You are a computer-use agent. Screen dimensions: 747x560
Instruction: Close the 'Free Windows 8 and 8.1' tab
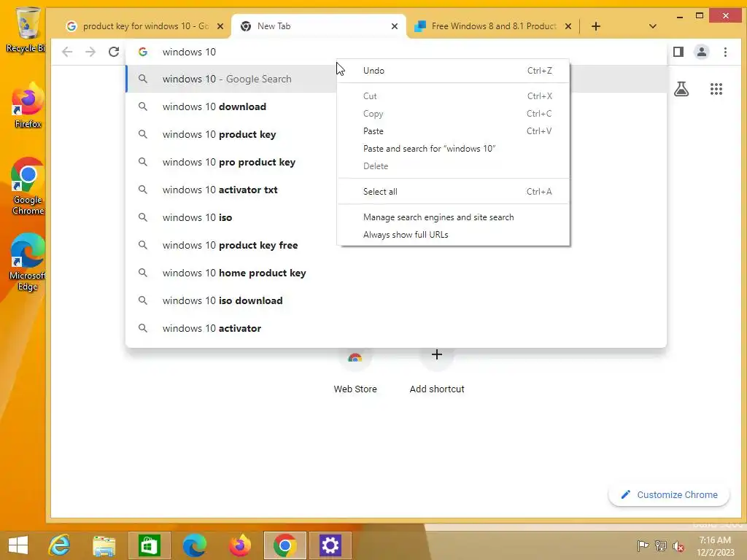(568, 26)
